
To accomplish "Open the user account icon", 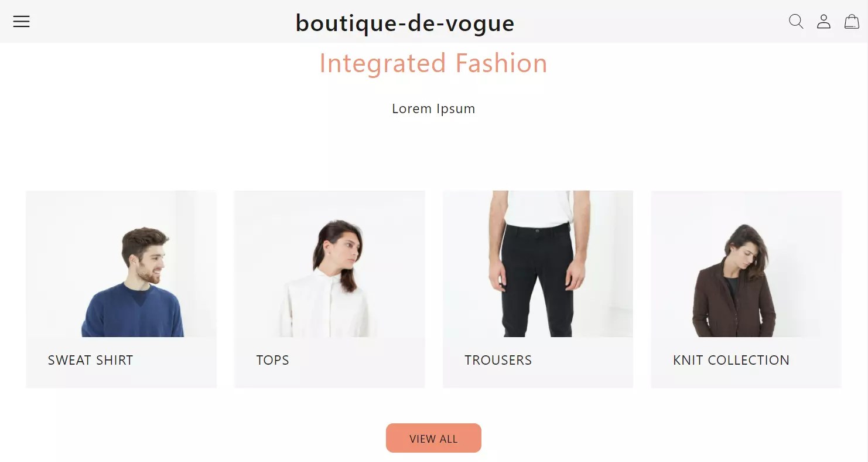I will [823, 22].
